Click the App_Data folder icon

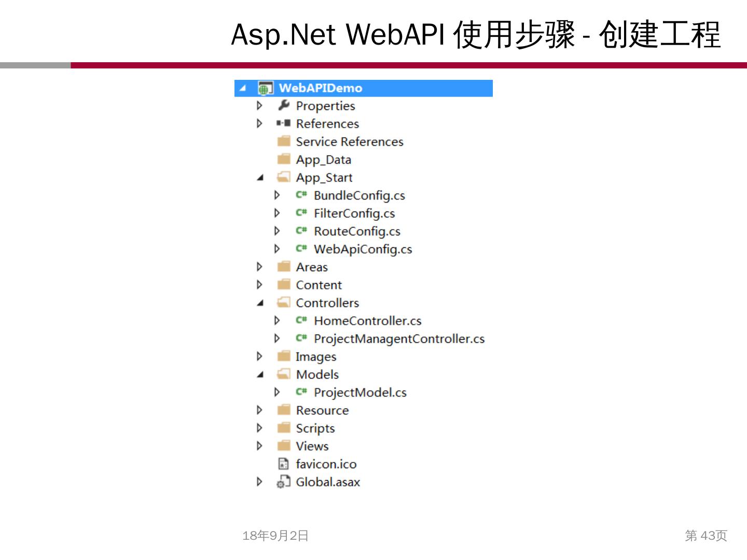283,159
